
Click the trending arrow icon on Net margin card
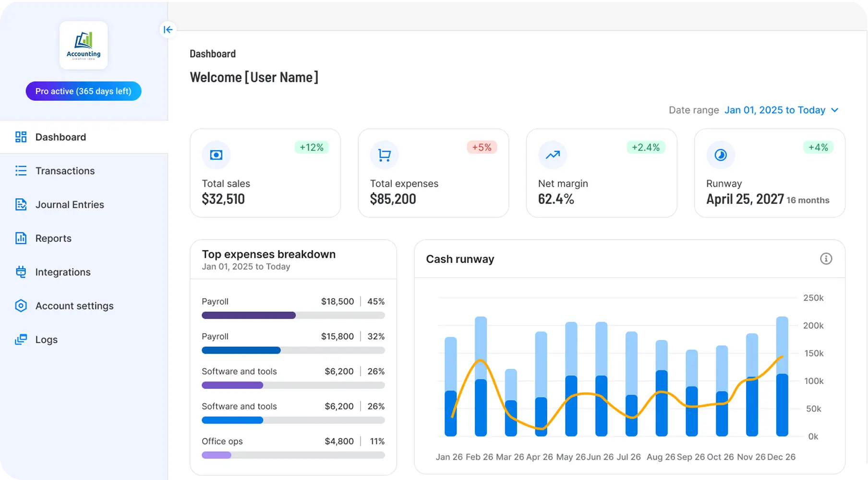(553, 155)
